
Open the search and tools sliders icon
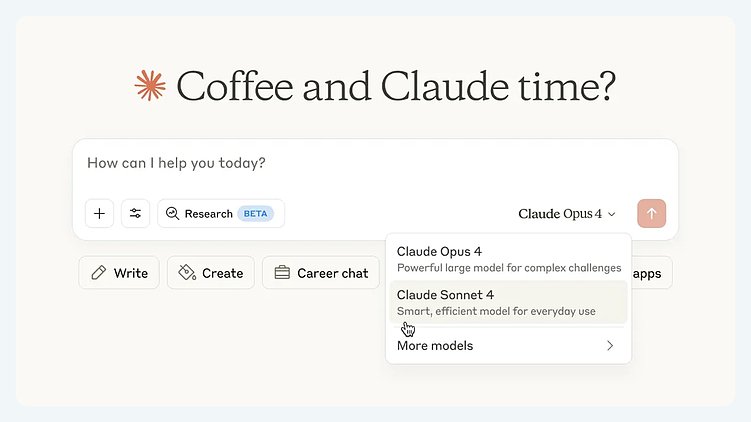pyautogui.click(x=136, y=213)
